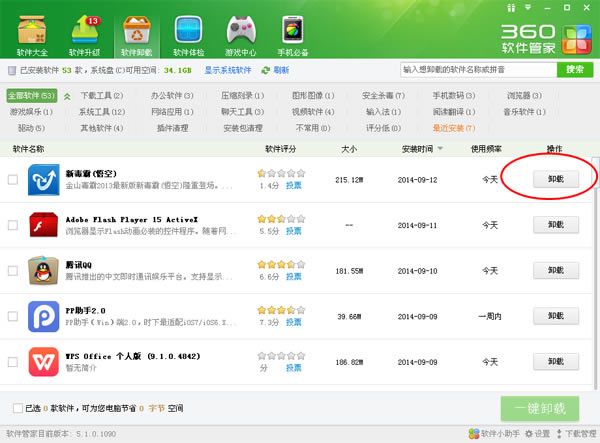The image size is (600, 443).
Task: Click the Adobe Flash Player app icon
Action: (44, 225)
